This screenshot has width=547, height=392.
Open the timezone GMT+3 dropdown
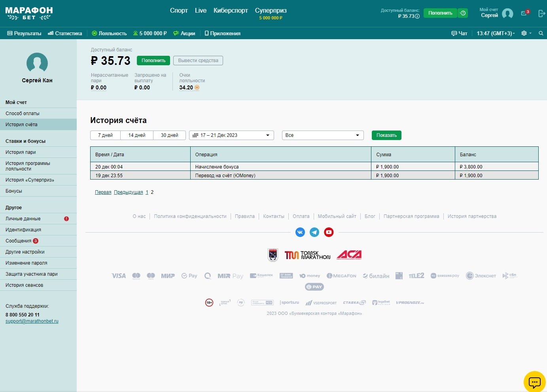[496, 33]
